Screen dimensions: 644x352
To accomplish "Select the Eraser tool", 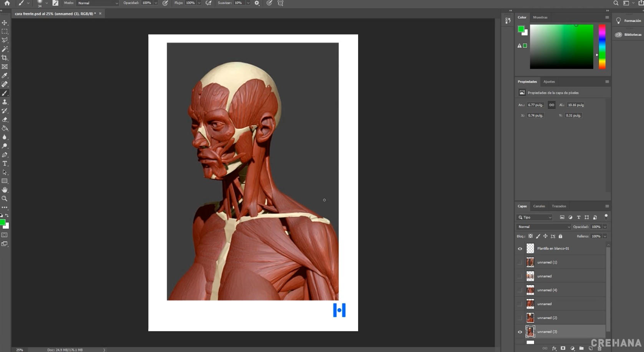I will 5,120.
